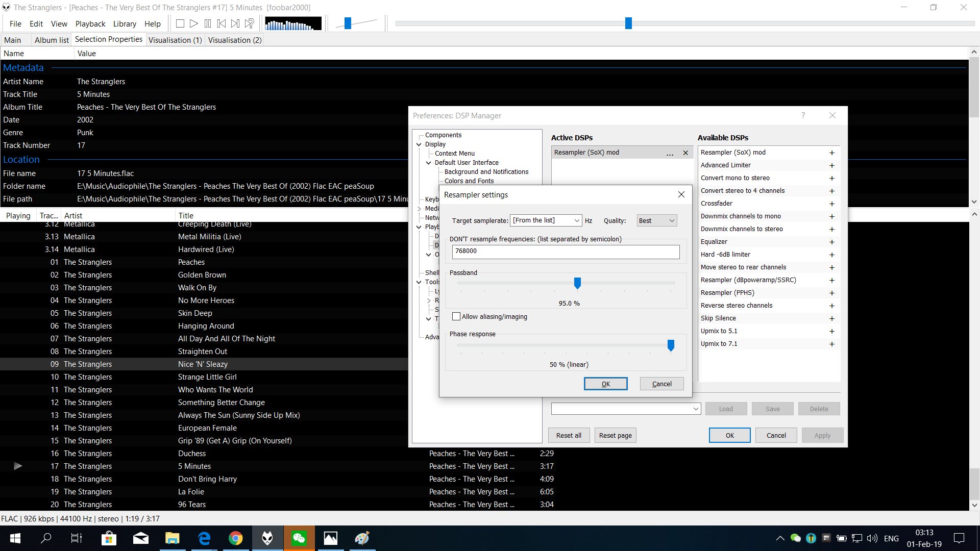
Task: Open WeChat from the taskbar
Action: click(299, 538)
